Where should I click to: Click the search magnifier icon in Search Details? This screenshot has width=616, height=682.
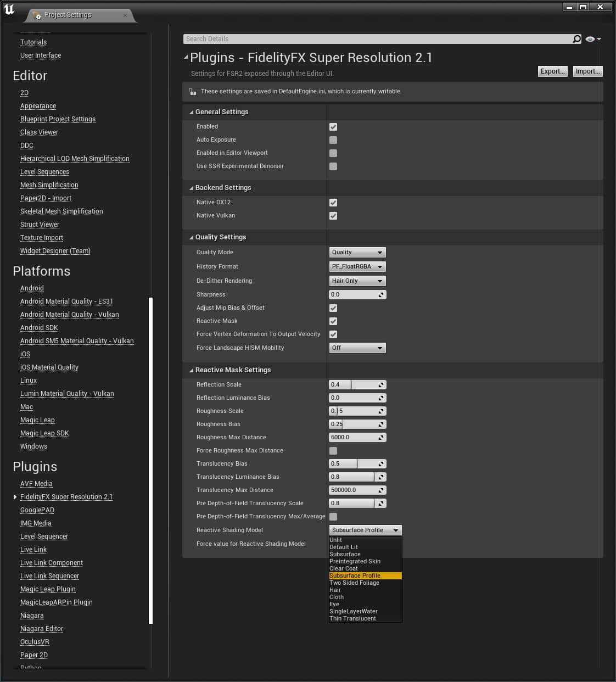tap(576, 39)
